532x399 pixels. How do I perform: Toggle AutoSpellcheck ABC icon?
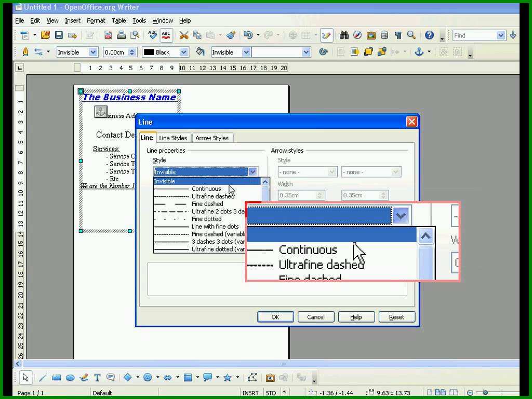click(166, 35)
